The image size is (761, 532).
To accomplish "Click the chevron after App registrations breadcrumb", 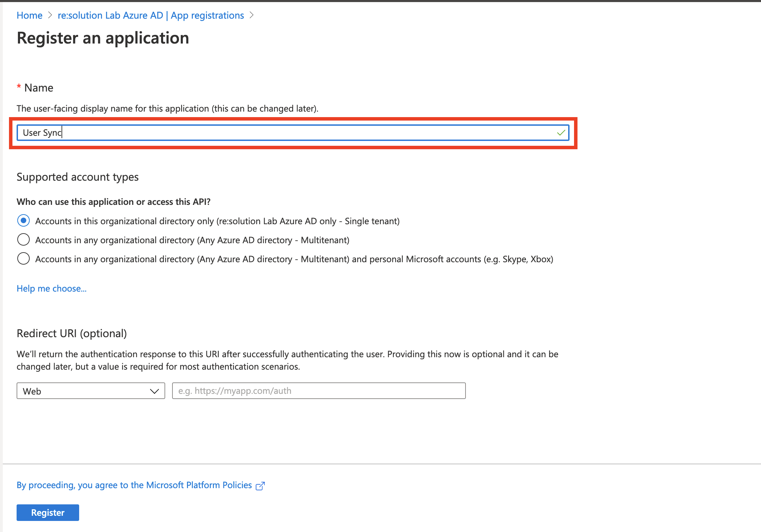I will (x=252, y=16).
